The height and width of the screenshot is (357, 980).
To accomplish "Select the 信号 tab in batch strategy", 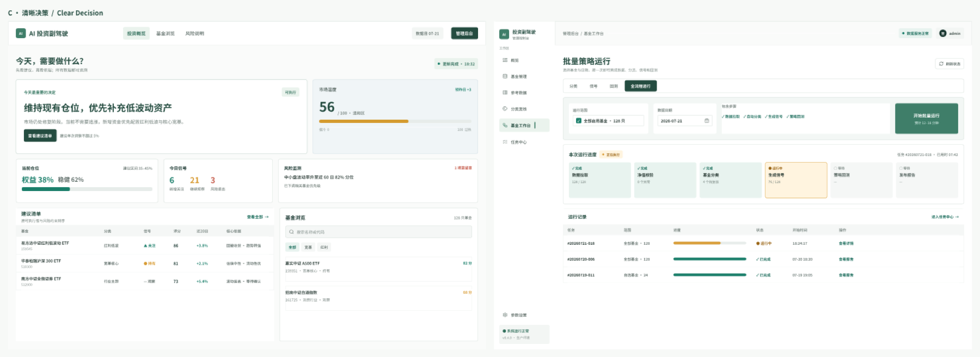I will coord(593,86).
